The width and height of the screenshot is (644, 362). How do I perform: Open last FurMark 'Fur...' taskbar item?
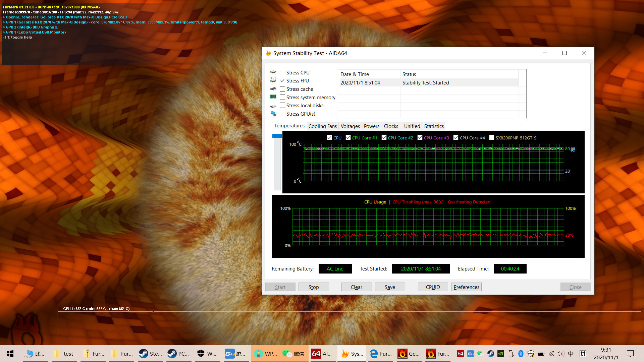[437, 354]
